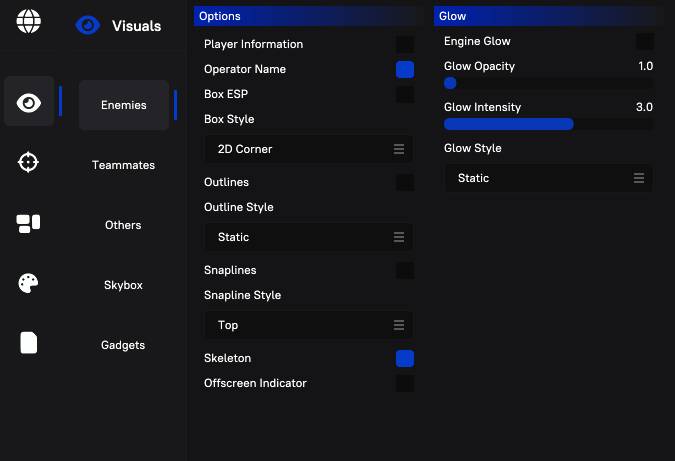Viewport: 675px width, 461px height.
Task: Select the paint palette icon in the sidebar
Action: pyautogui.click(x=29, y=284)
